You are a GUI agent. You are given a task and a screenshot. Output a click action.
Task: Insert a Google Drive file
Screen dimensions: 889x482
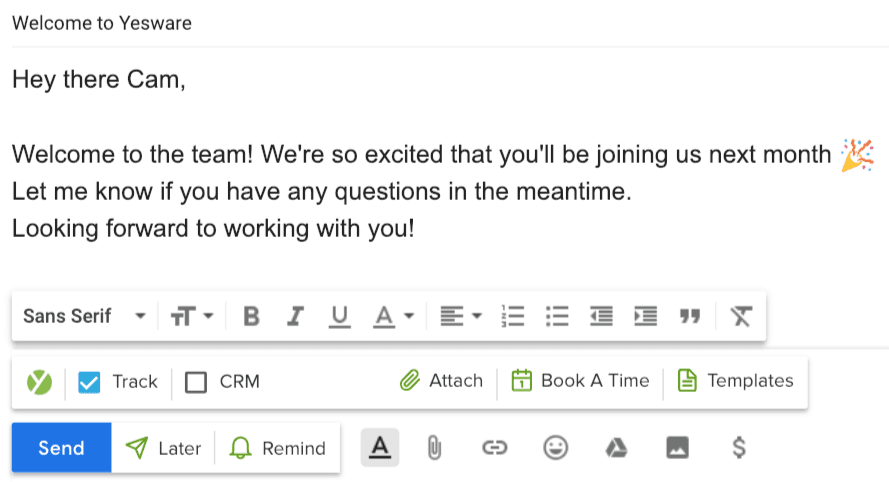point(616,448)
